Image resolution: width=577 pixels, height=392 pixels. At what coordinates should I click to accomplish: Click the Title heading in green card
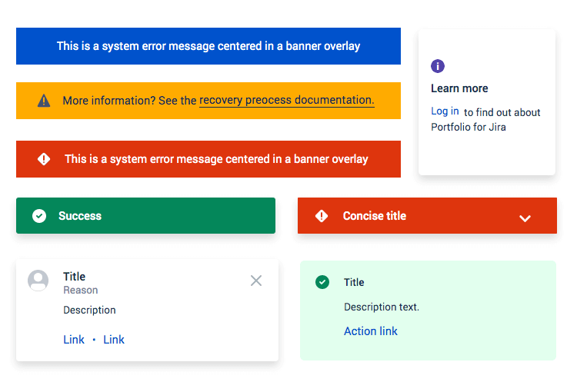point(354,282)
